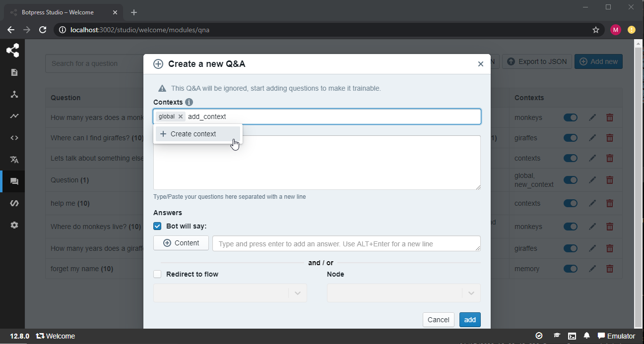644x344 pixels.
Task: Edit the monkeys question pencil icon
Action: pos(592,117)
